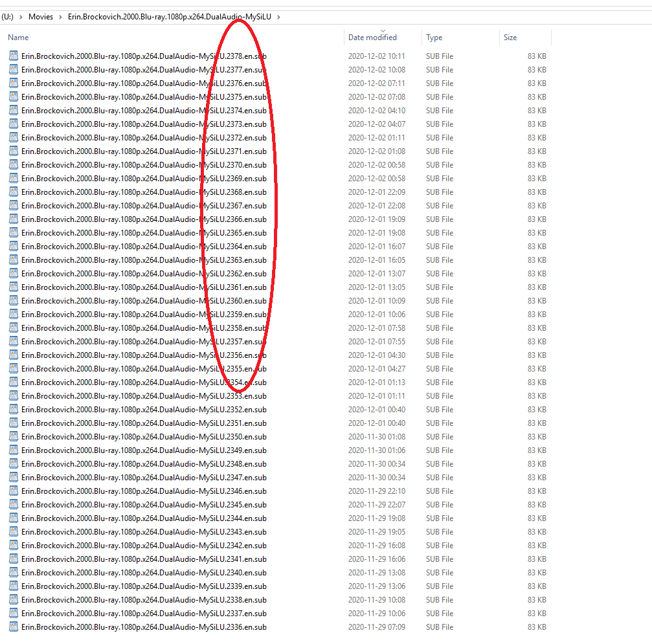The image size is (652, 644).
Task: Click the file icon for the 2368.en.sub file
Action: [x=14, y=192]
